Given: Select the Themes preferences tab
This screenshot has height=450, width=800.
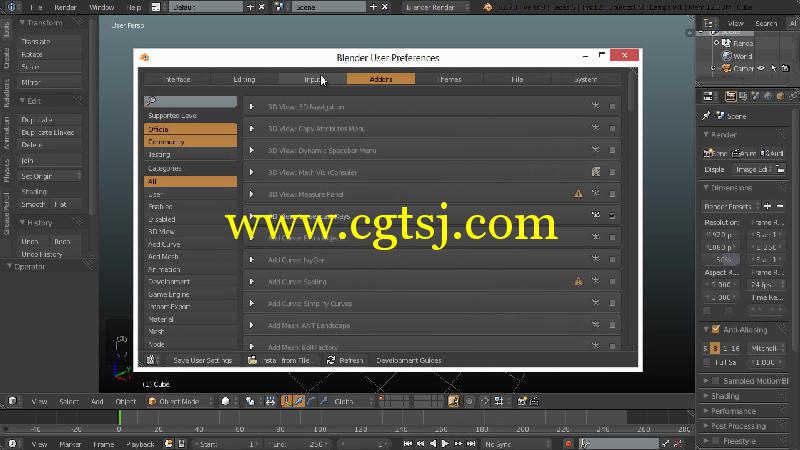Looking at the screenshot, I should (x=450, y=79).
